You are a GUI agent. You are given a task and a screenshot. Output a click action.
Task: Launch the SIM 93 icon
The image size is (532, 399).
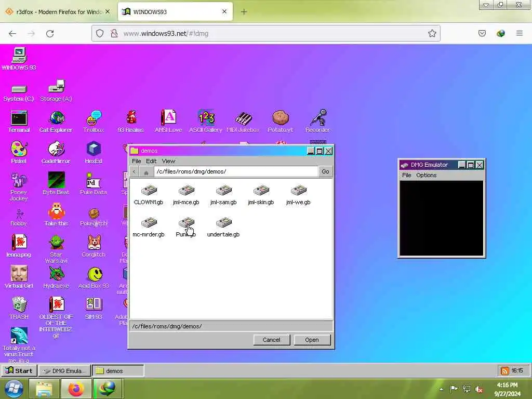click(x=94, y=309)
